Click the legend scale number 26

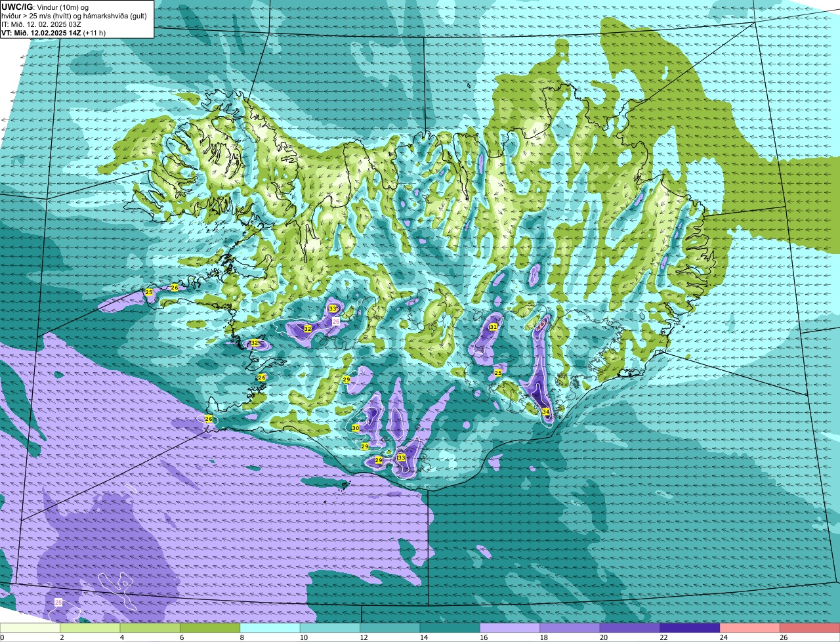(783, 637)
